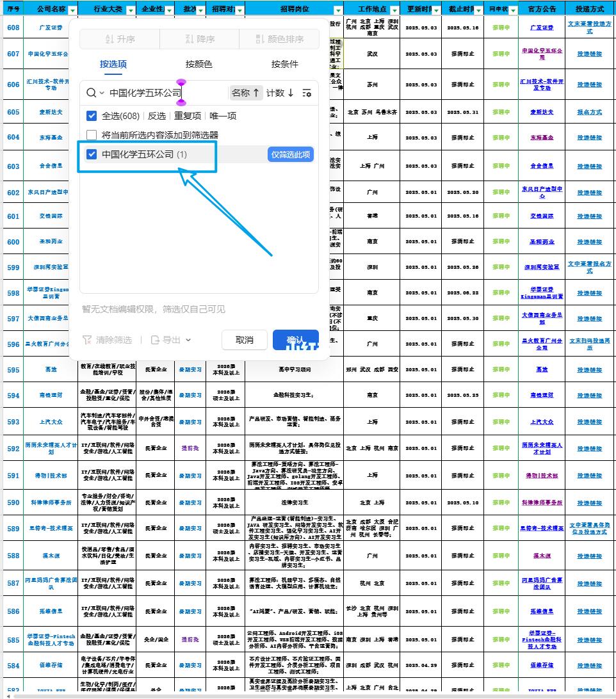Open 公司名称 column filter dropdown
The image size is (616, 699).
coord(73,10)
